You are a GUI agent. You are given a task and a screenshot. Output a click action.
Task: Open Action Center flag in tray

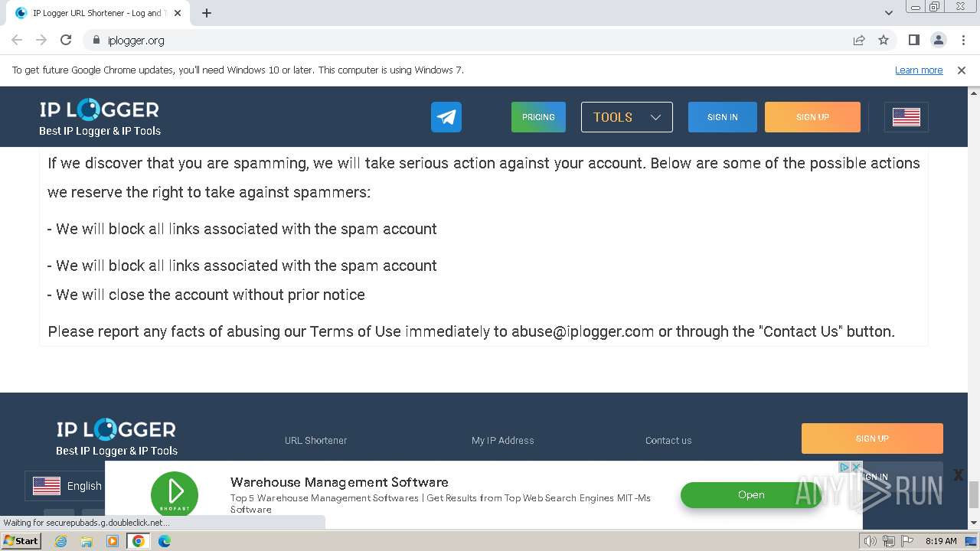(907, 541)
